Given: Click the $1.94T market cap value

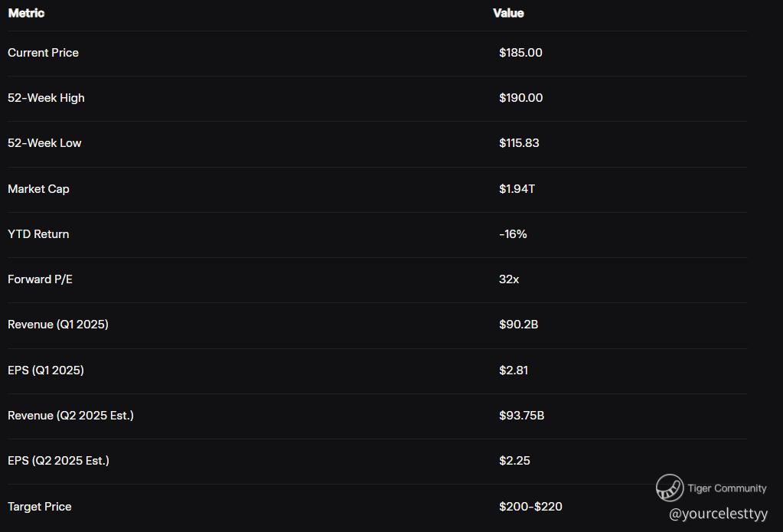Looking at the screenshot, I should pos(517,189).
